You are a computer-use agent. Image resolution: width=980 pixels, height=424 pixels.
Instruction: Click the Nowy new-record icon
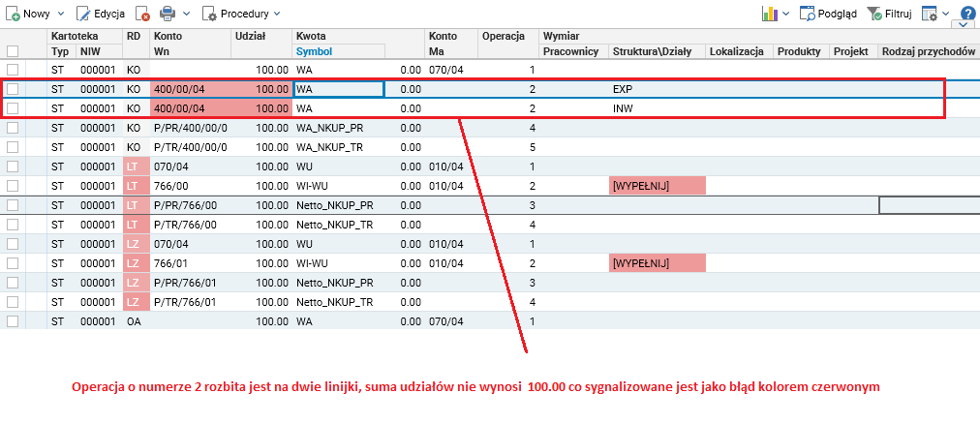point(13,14)
